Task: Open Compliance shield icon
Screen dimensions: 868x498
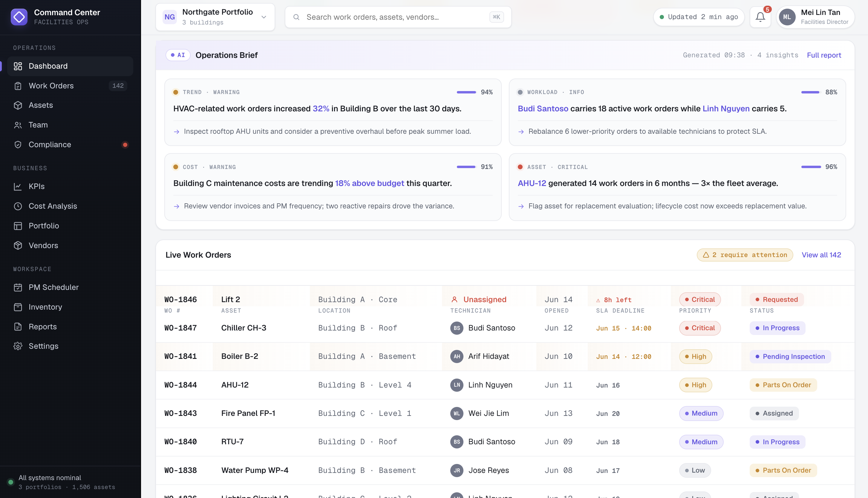Action: [x=18, y=145]
